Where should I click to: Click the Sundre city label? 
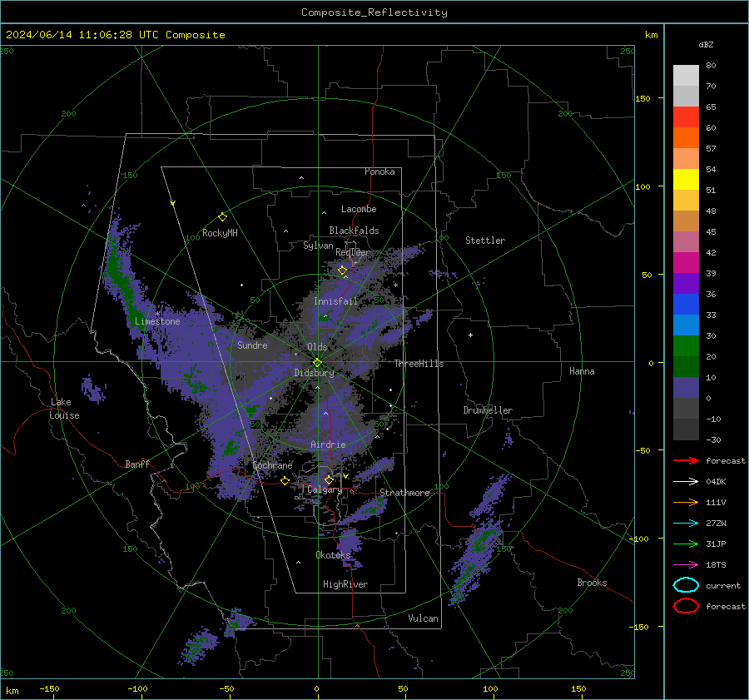[x=252, y=345]
